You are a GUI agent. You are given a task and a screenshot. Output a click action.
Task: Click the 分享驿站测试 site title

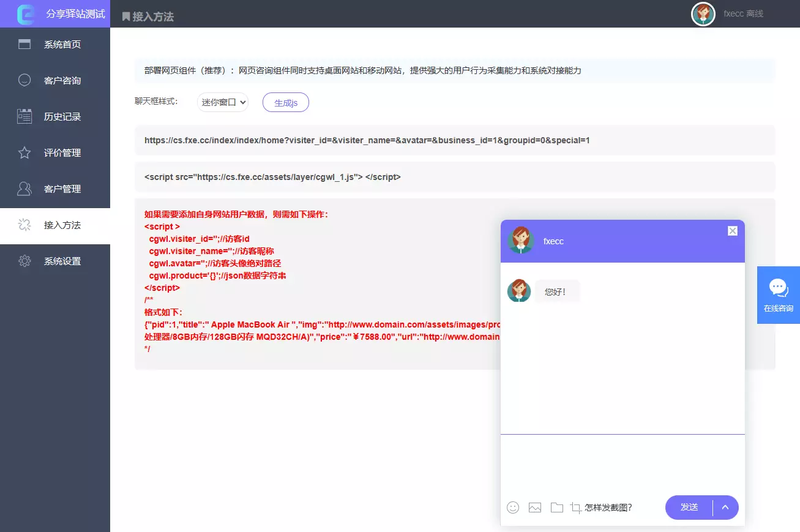point(76,13)
